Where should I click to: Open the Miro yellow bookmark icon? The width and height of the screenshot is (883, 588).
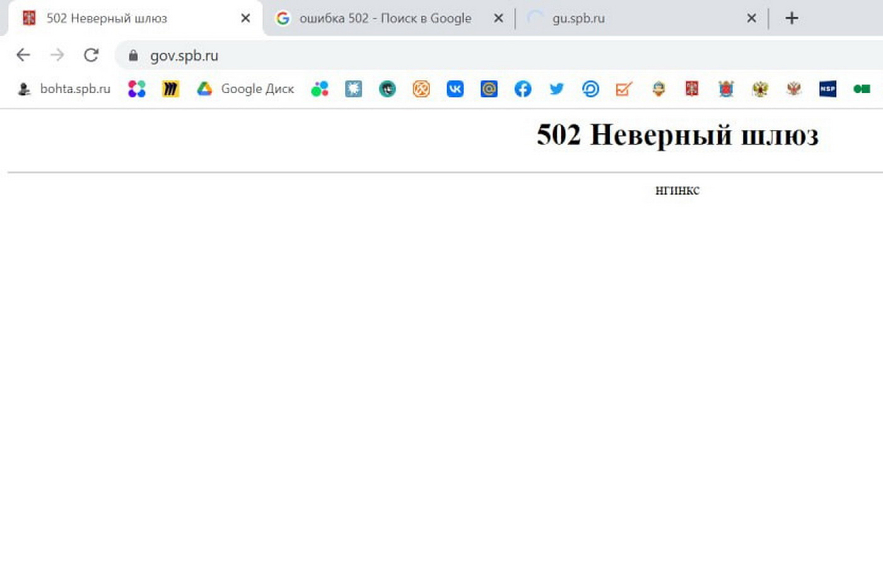point(170,89)
